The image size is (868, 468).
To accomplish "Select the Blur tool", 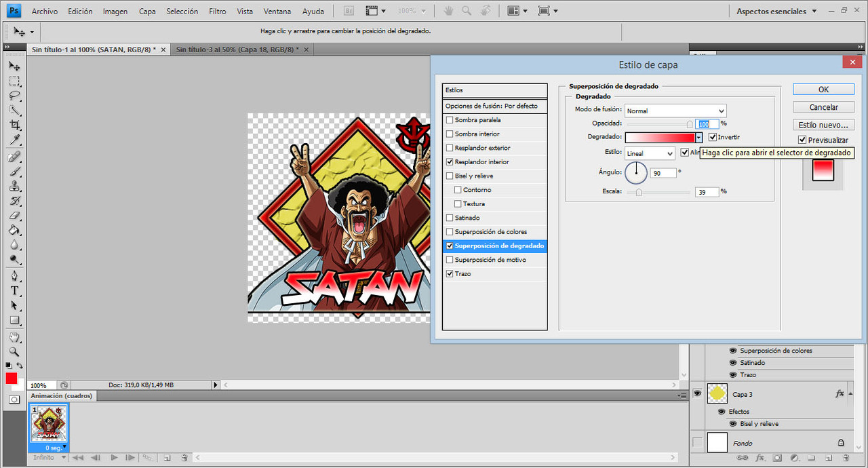I will 14,245.
